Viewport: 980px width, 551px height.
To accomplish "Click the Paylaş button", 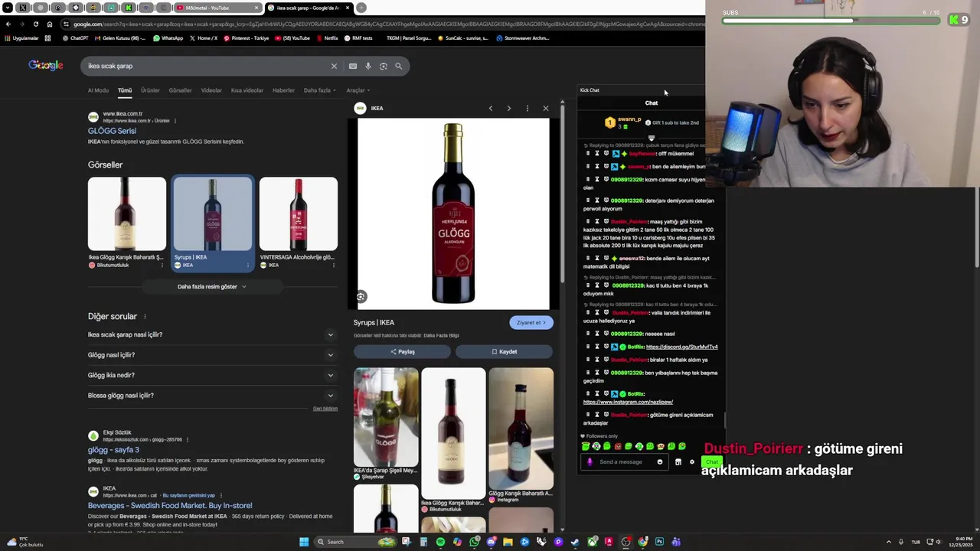I will [402, 351].
